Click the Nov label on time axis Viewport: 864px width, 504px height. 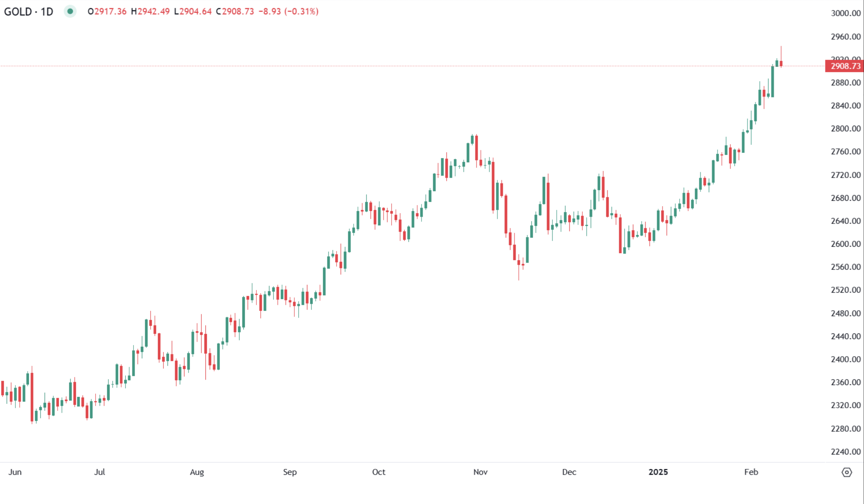click(x=480, y=472)
